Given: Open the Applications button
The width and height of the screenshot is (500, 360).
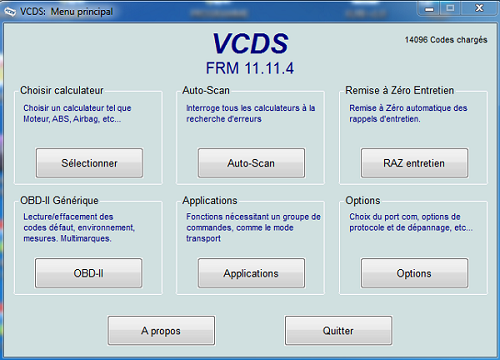Looking at the screenshot, I should point(251,273).
